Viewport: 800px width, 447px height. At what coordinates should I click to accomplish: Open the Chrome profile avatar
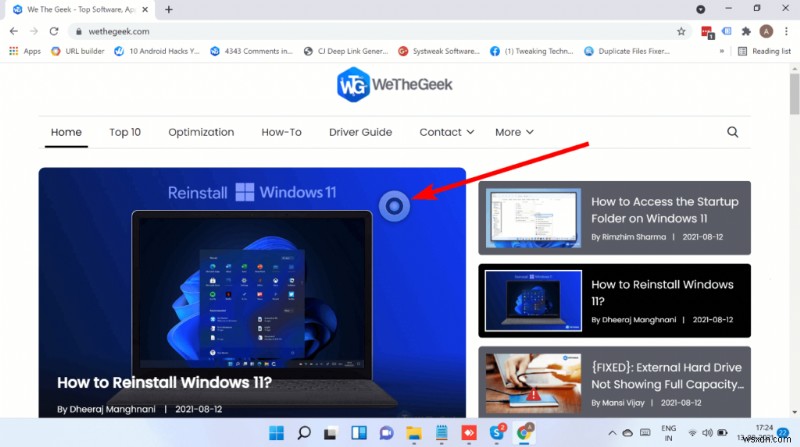766,31
